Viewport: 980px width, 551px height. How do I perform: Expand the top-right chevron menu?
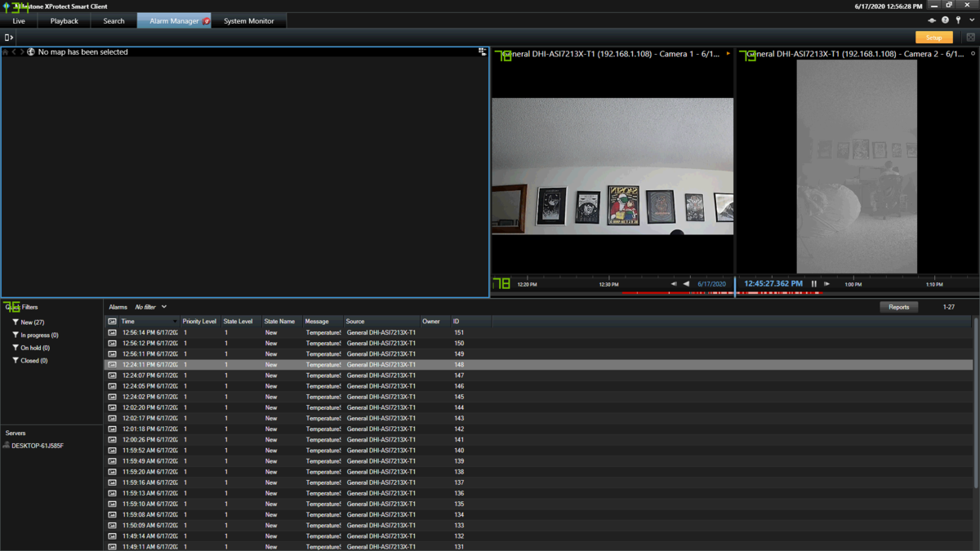tap(971, 20)
